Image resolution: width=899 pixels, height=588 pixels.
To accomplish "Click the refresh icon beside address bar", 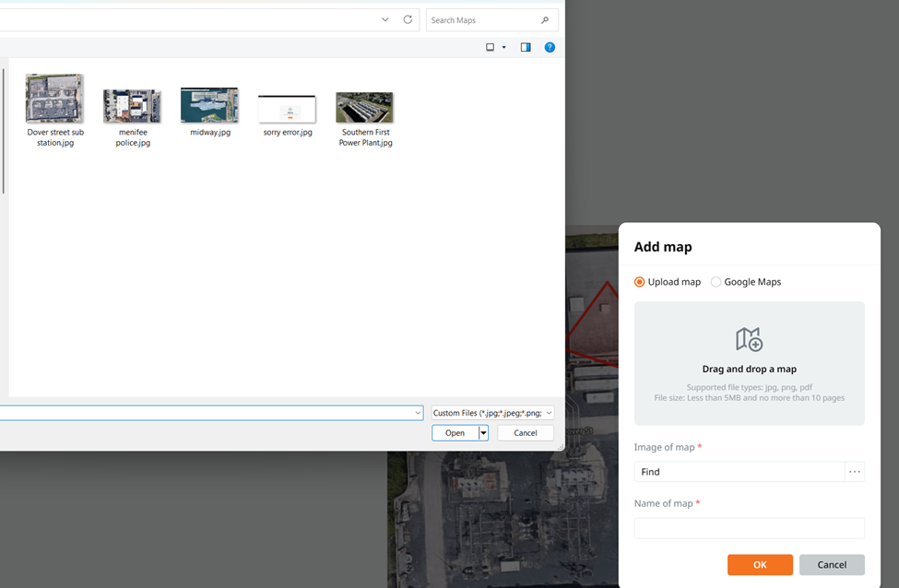I will click(x=408, y=19).
